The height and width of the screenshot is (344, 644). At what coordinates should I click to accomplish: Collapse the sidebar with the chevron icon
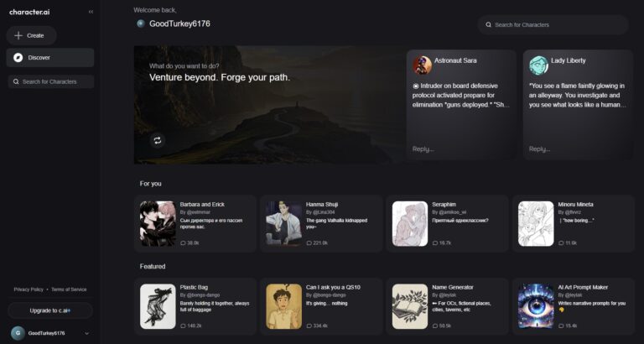[91, 12]
